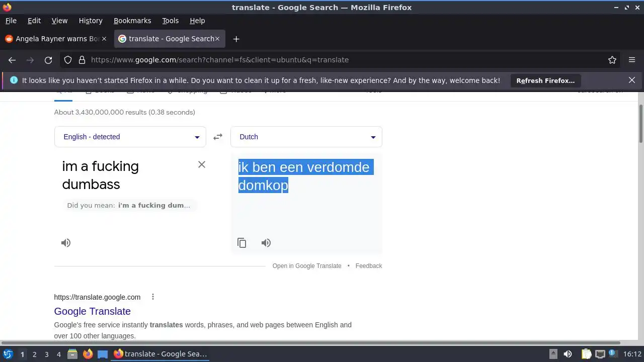Screen dimensions: 644x362
Task: Show the desktop via the taskbar icon
Action: [103, 354]
